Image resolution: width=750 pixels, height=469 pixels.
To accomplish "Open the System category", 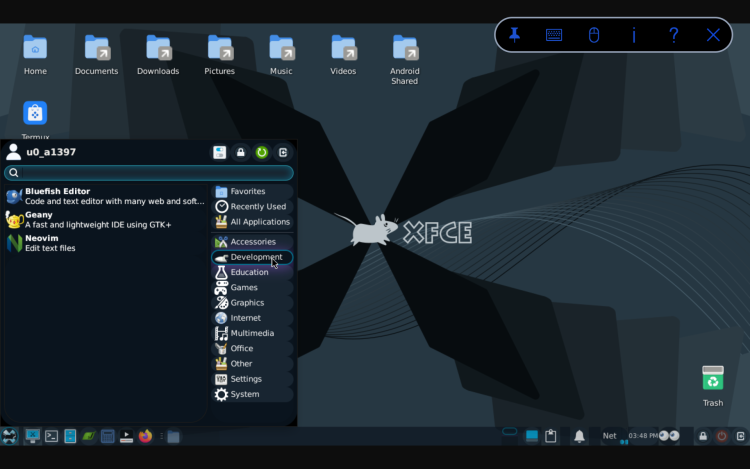I will (x=252, y=394).
